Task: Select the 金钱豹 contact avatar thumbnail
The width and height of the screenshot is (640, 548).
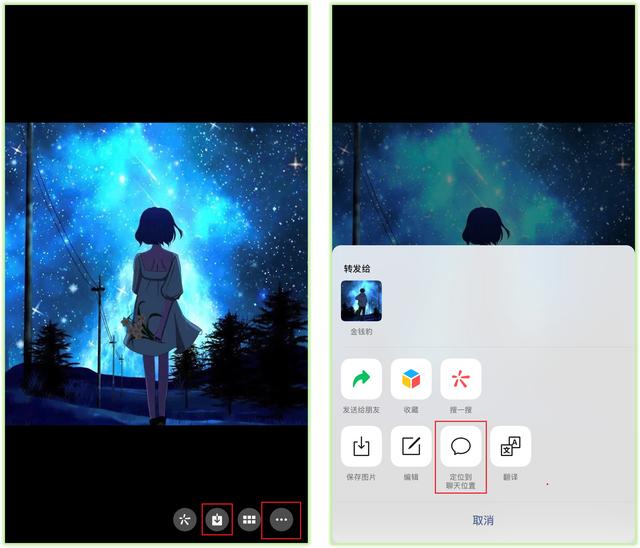Action: pyautogui.click(x=361, y=300)
